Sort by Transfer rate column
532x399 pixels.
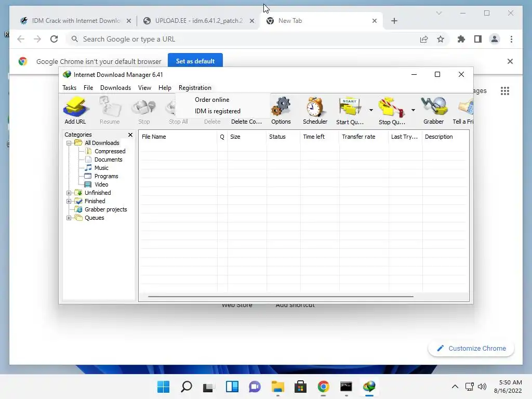[364, 137]
